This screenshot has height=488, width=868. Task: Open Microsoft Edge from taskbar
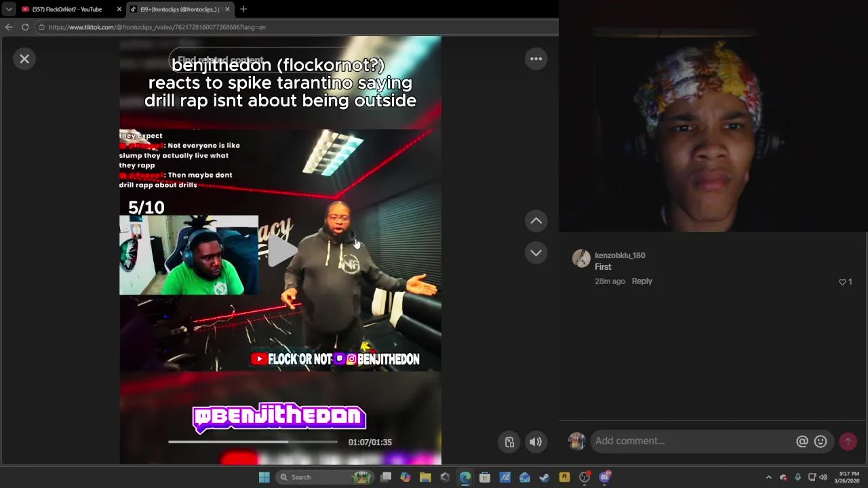pos(465,477)
